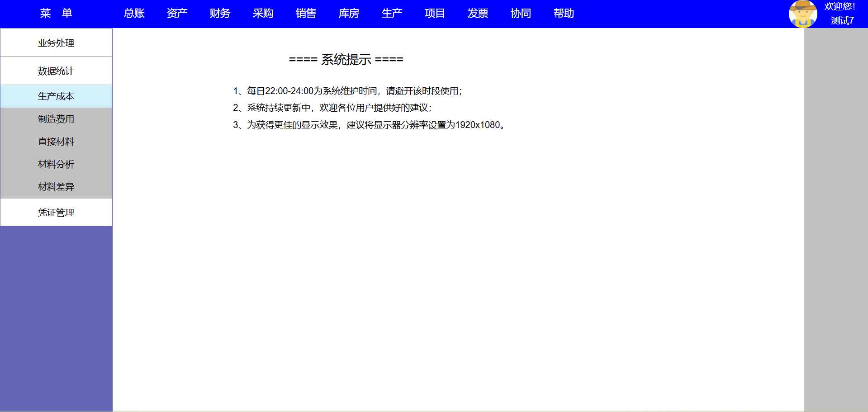Expand the 凭证管理 sidebar section
This screenshot has width=868, height=412.
click(x=56, y=213)
